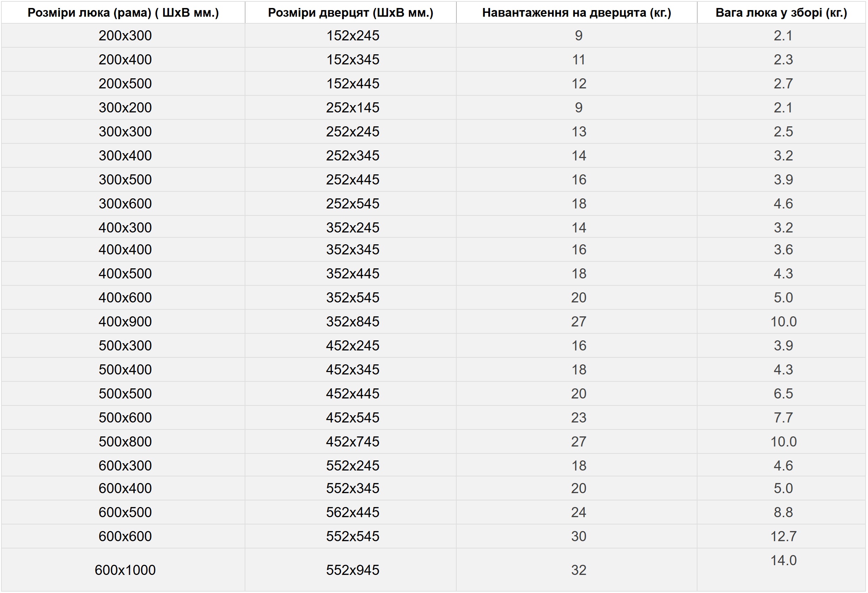Select the 152x345 door size cell
Screen dimensions: 868x593
click(353, 60)
